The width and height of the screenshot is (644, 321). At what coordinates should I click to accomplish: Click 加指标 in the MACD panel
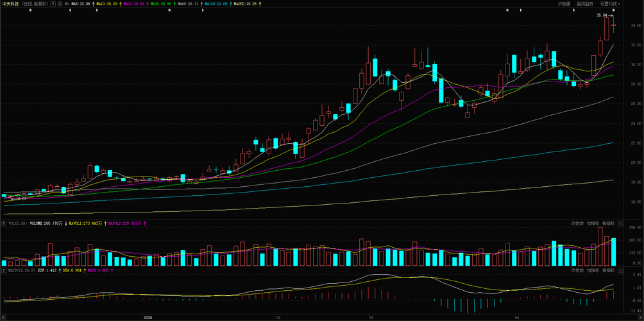click(593, 270)
